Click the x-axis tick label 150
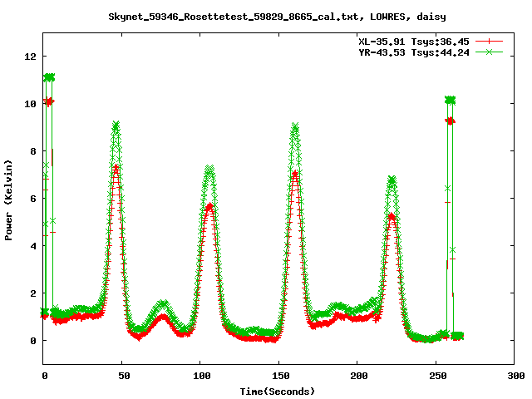This screenshot has height=399, width=532. coord(280,376)
